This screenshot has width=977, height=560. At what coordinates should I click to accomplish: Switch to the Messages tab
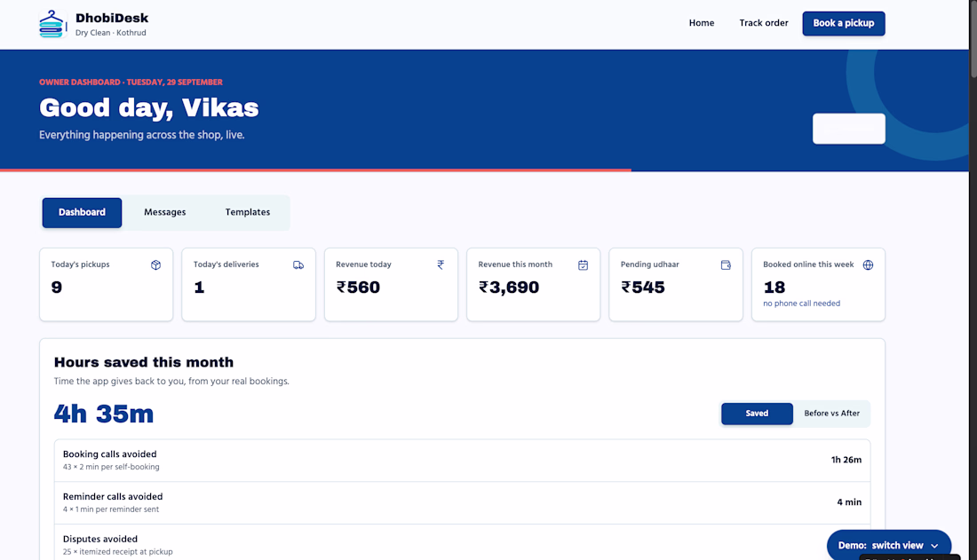165,212
